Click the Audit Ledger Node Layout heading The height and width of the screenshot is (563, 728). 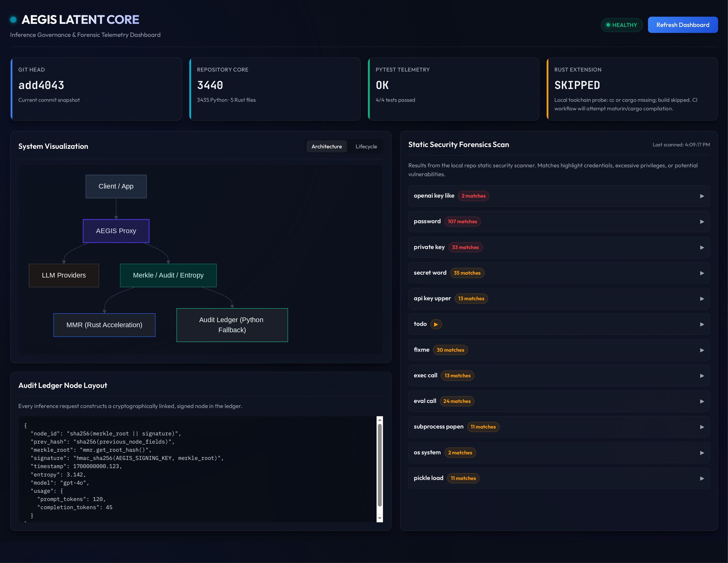pos(63,385)
